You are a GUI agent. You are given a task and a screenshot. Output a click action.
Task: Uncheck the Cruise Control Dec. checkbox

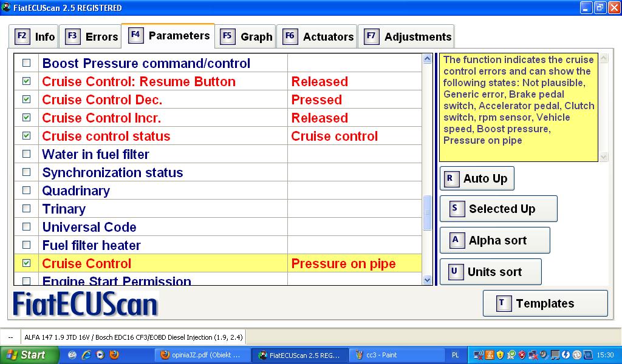26,99
